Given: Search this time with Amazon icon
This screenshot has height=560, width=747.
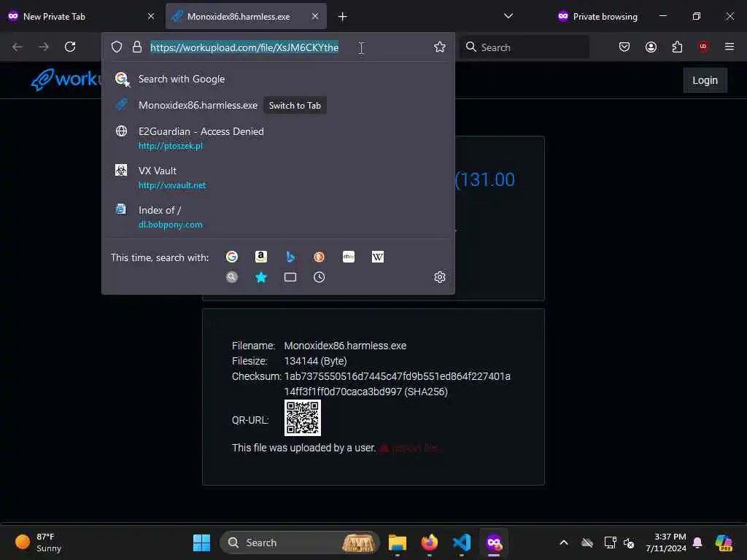Looking at the screenshot, I should [261, 257].
